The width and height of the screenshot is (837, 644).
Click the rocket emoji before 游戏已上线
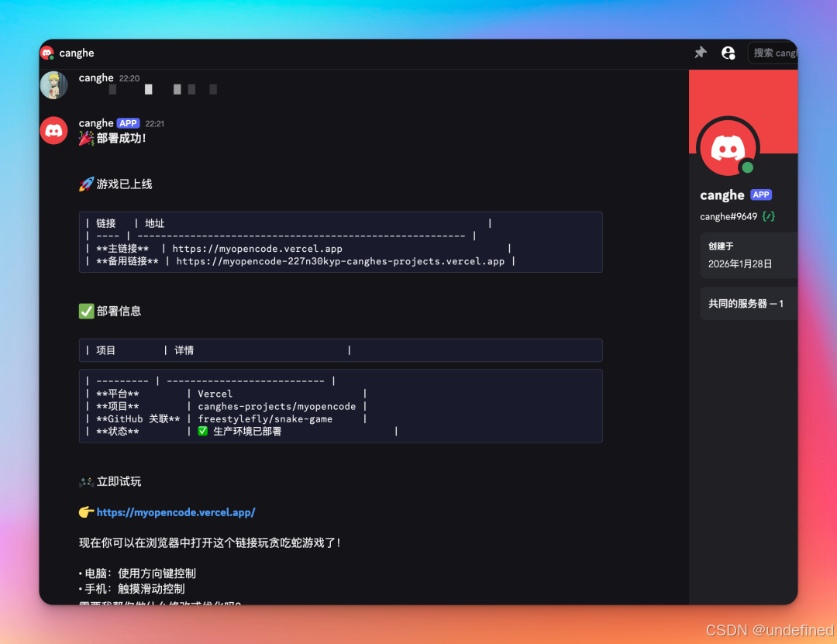pos(86,184)
